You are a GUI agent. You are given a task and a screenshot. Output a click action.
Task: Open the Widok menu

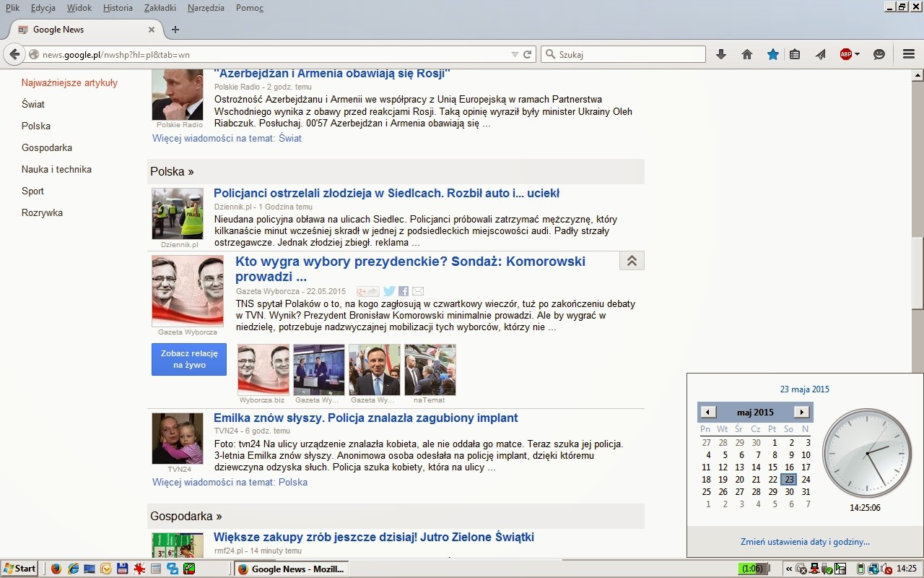point(79,8)
